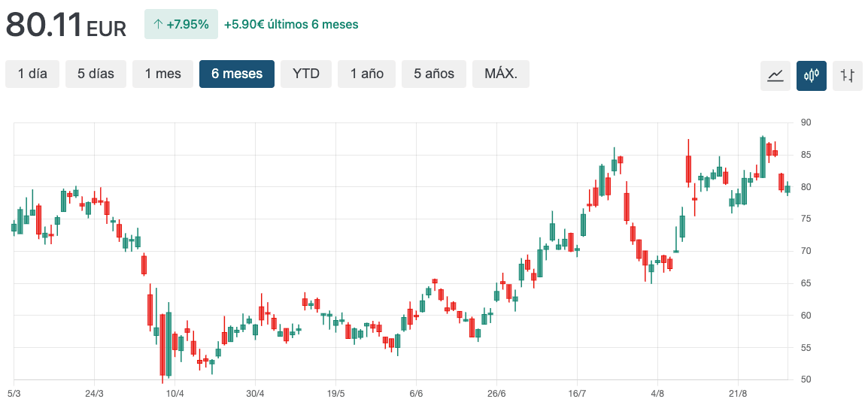Viewport: 868px width, 408px height.
Task: Click the 10/4 date label on axis
Action: click(x=175, y=393)
